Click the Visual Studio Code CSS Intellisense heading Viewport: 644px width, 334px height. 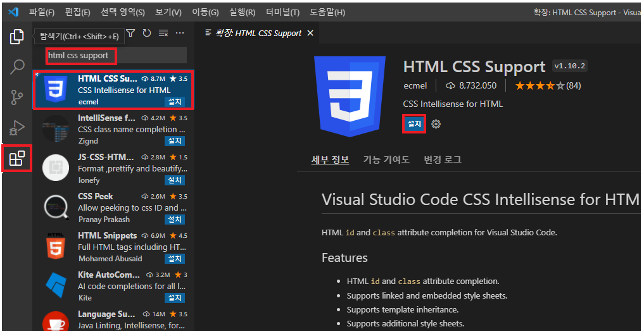[x=481, y=200]
